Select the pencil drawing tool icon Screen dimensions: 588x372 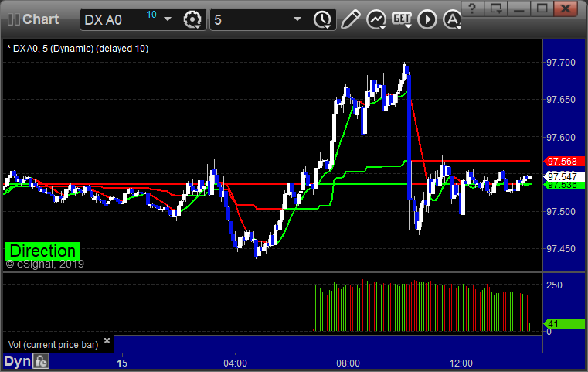pyautogui.click(x=350, y=19)
